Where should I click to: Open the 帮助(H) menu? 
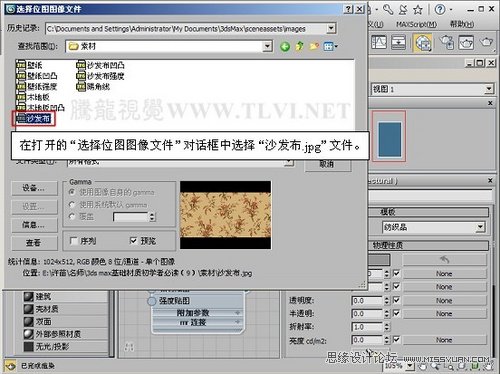click(x=462, y=24)
